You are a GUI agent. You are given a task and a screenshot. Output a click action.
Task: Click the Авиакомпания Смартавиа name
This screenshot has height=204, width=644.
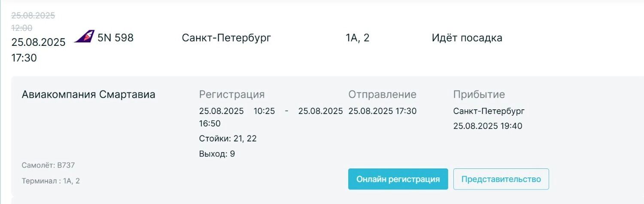pyautogui.click(x=88, y=94)
